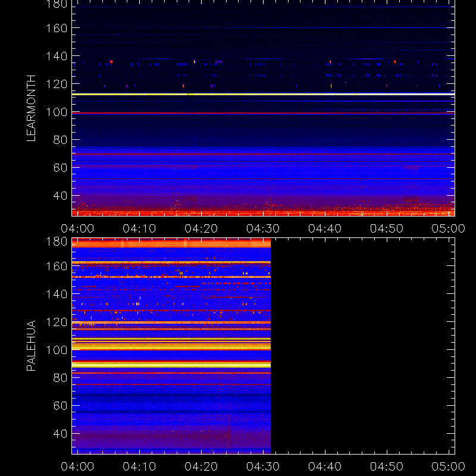Select the 40 tick label on Learmonth plot

tap(61, 196)
